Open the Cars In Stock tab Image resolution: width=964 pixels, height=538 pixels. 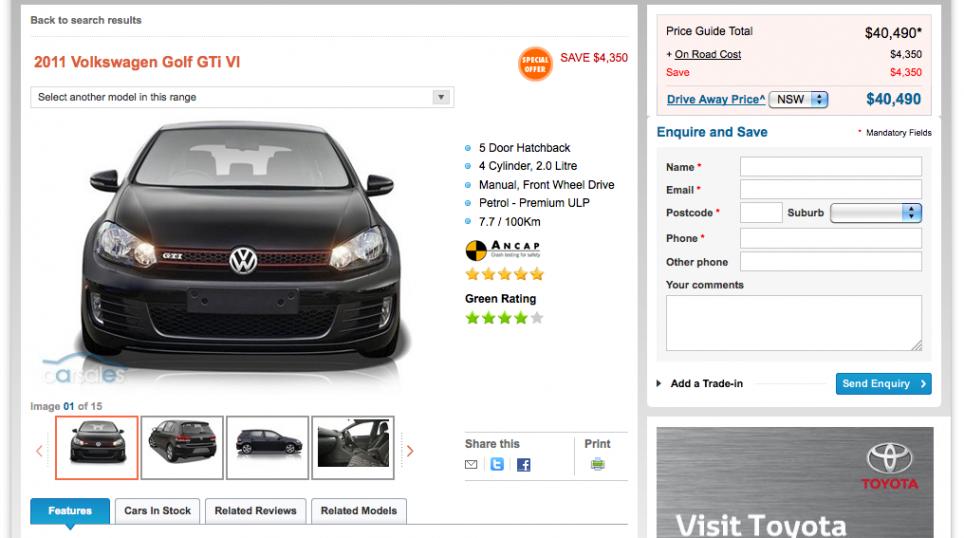[157, 511]
